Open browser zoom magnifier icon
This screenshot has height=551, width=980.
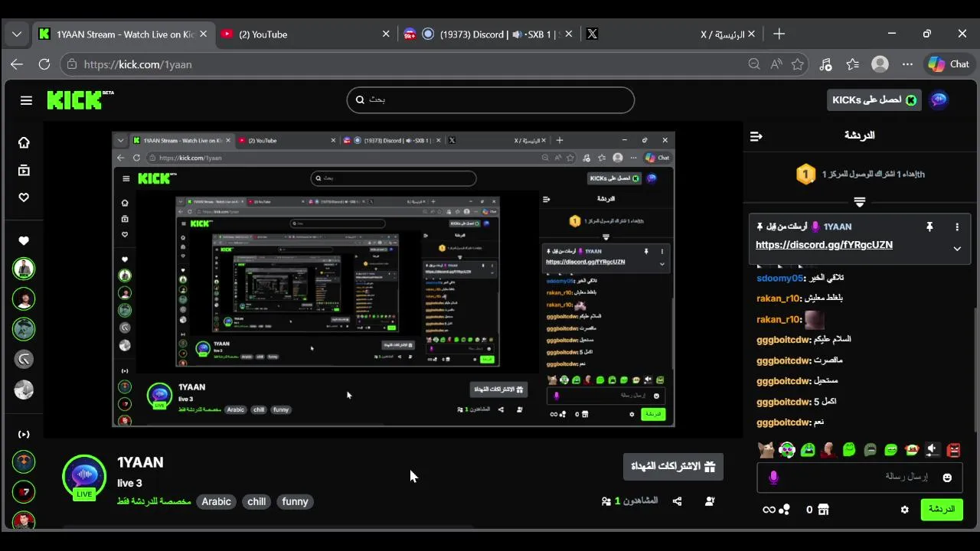click(754, 64)
